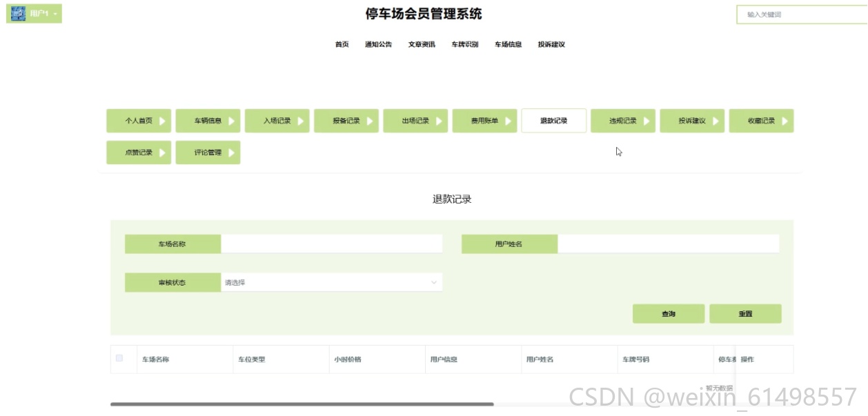
Task: Open the 审核状态 请选择 dropdown
Action: coord(332,282)
